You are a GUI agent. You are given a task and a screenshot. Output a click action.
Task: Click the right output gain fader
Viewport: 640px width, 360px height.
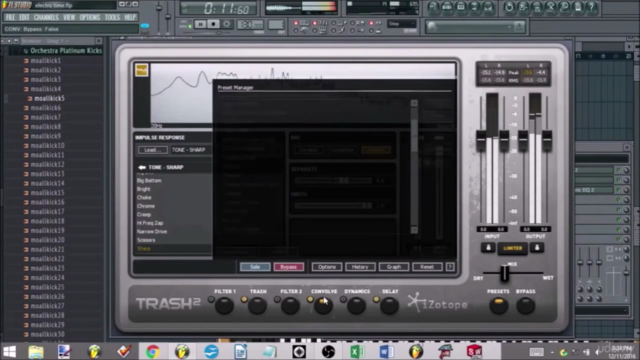click(x=547, y=140)
